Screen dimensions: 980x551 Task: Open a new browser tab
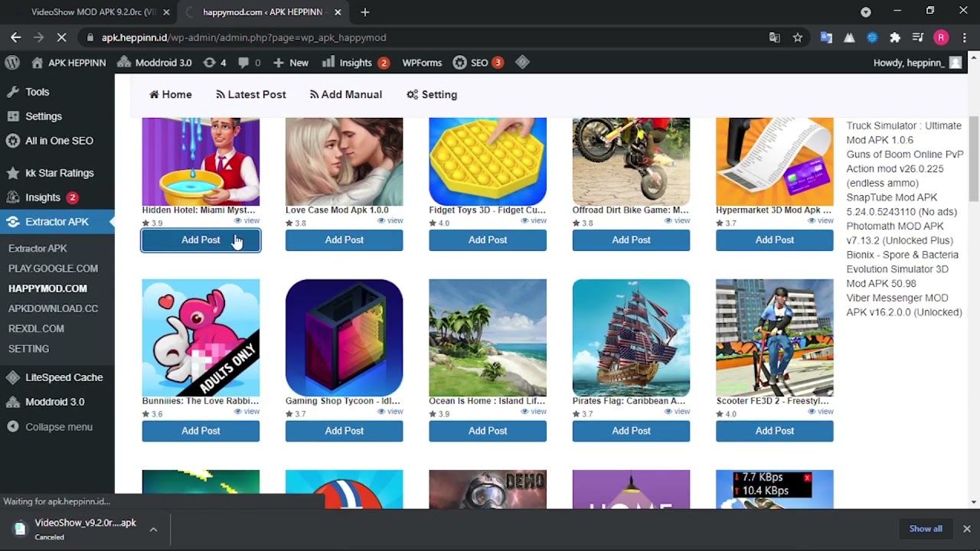(x=365, y=12)
